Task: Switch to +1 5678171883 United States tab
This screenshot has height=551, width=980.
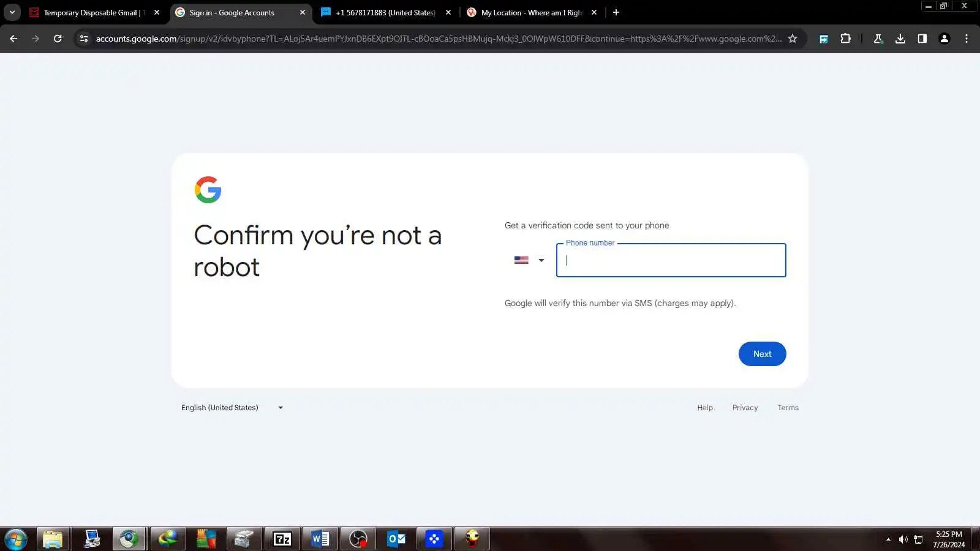Action: [x=386, y=12]
